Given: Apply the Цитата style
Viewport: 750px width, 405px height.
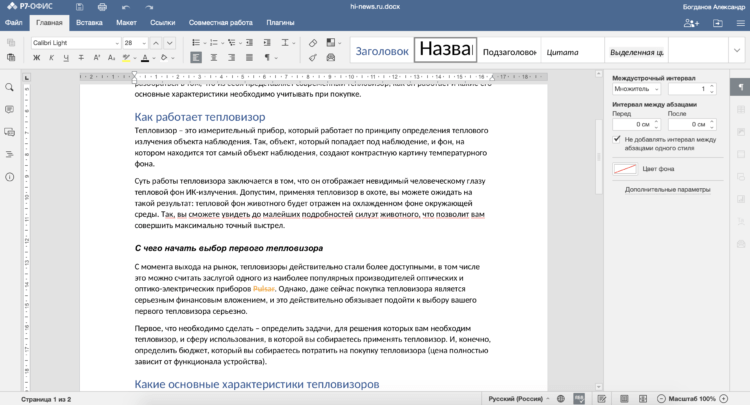Looking at the screenshot, I should (x=573, y=50).
